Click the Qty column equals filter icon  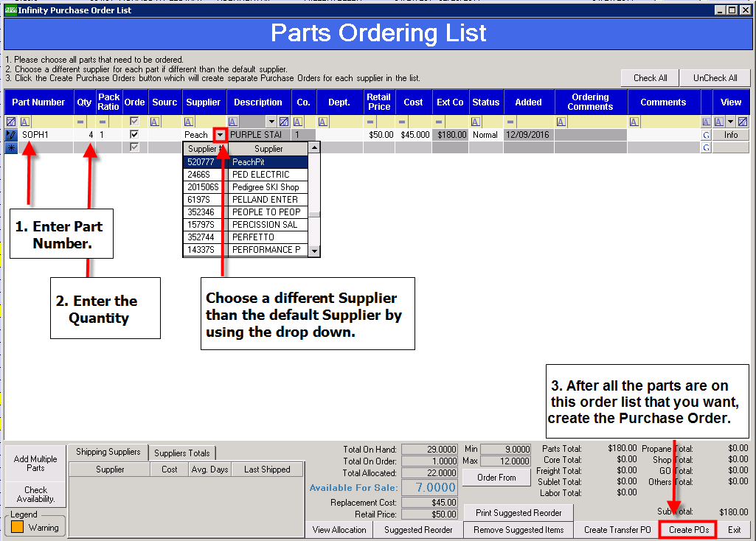coord(80,122)
